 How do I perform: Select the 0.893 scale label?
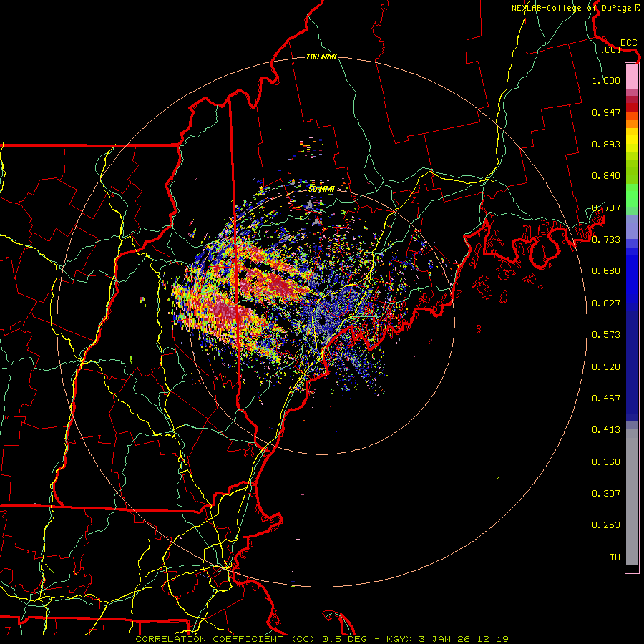pos(606,144)
